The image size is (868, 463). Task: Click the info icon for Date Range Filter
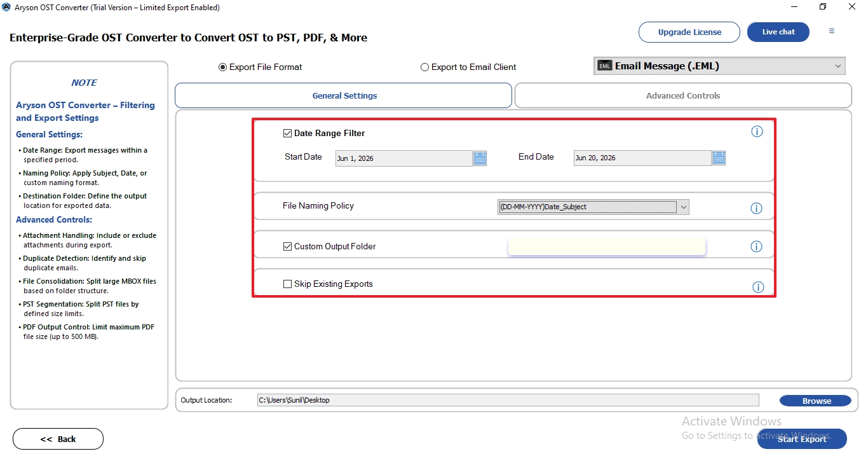(x=757, y=132)
